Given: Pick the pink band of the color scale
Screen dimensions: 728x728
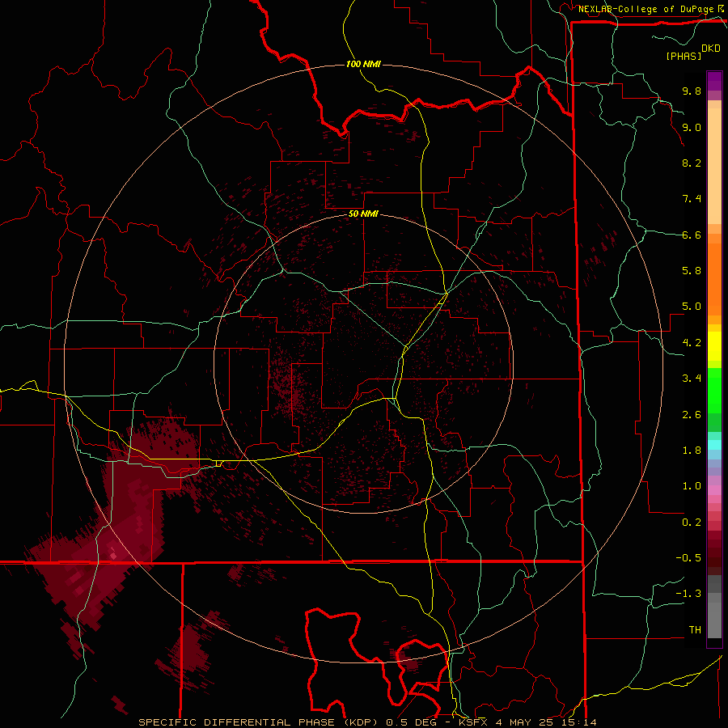Looking at the screenshot, I should [714, 490].
